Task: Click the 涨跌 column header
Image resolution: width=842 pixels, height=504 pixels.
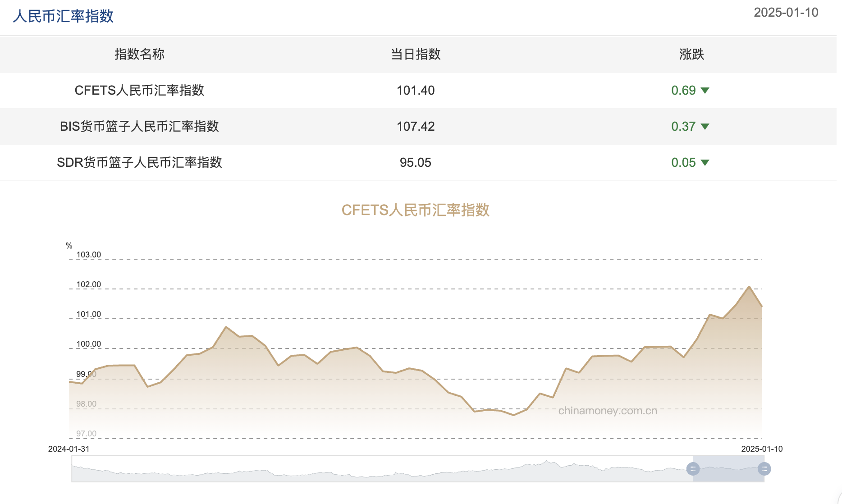Action: pos(691,55)
